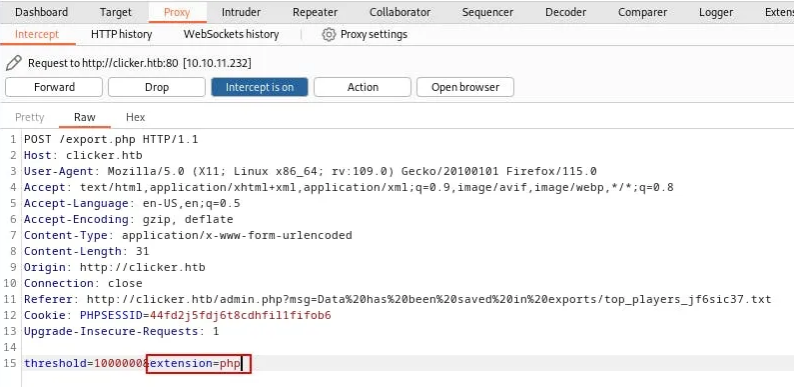Screen dimensions: 794x387
Task: Click the Forward button
Action: [x=54, y=87]
